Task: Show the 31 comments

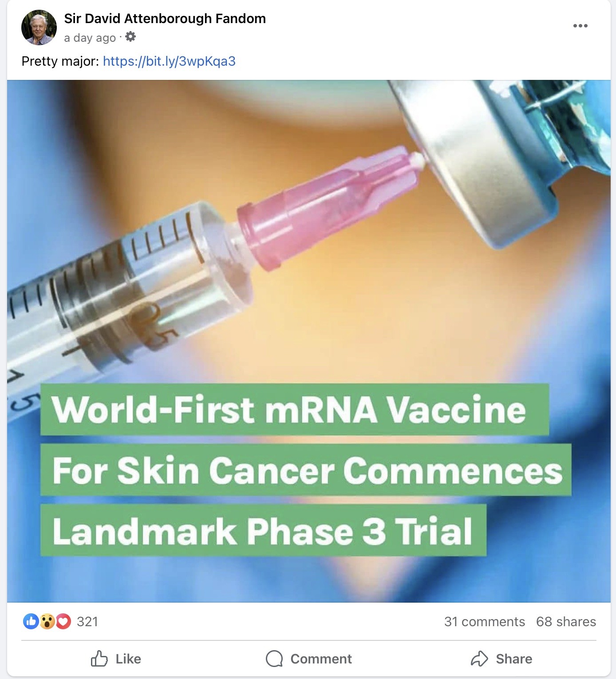Action: tap(485, 622)
